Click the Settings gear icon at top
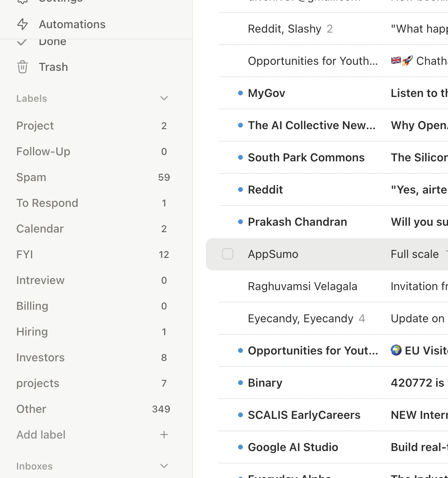Screen dimensions: 448x478 tap(23, 2)
